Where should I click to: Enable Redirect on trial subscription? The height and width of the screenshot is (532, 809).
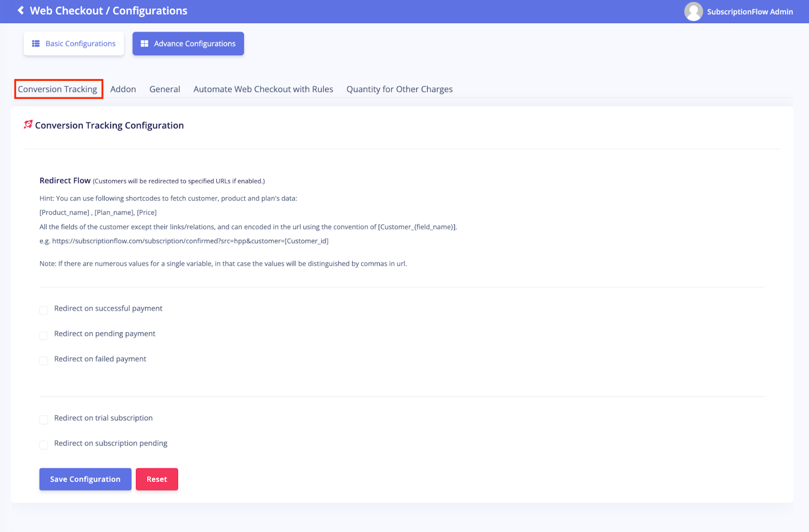43,420
